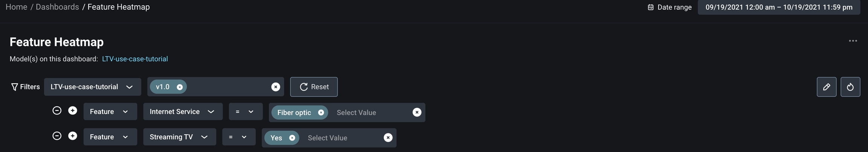Expand the Internet Service feature dropdown
This screenshot has width=868, height=152.
point(182,112)
